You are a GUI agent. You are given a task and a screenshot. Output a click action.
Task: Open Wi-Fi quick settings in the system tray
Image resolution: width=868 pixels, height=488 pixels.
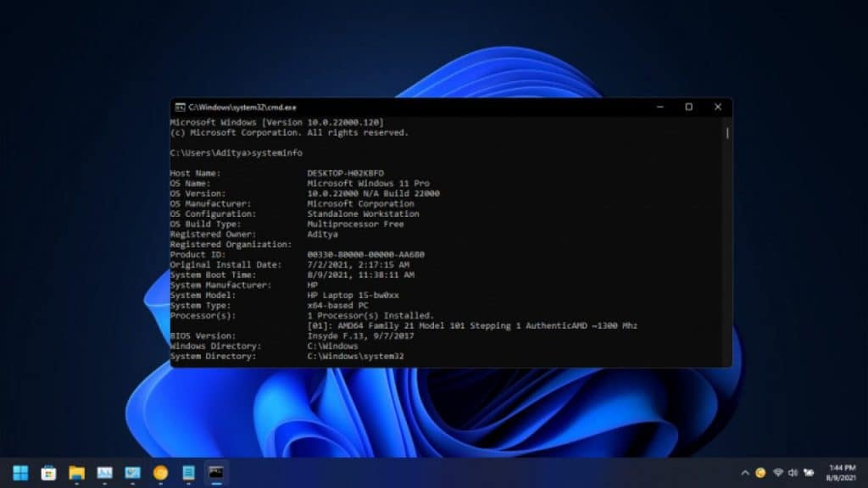[778, 473]
